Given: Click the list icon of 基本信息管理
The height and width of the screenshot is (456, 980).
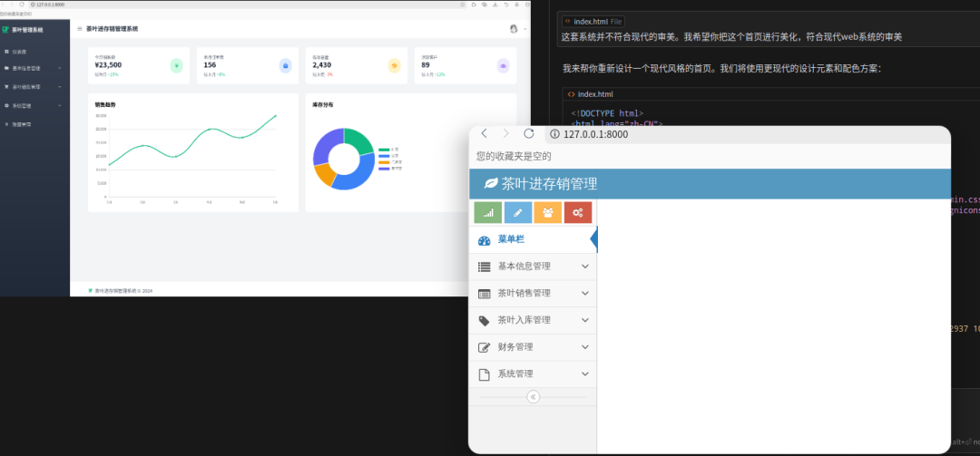Looking at the screenshot, I should 484,267.
